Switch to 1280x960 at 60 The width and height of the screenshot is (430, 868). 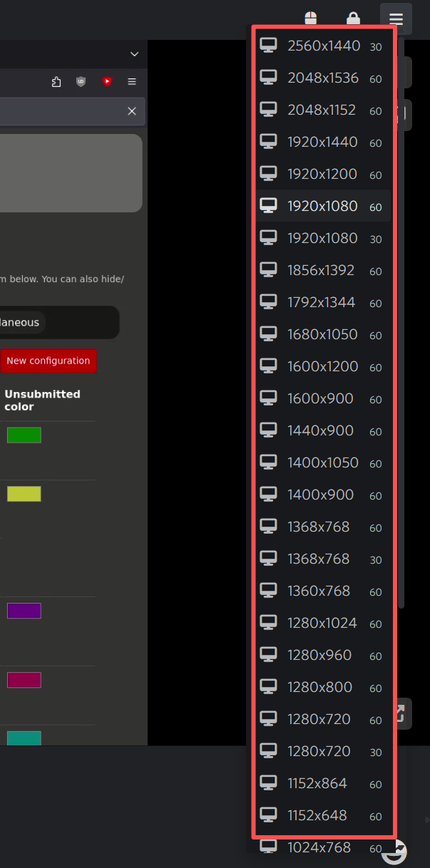(x=323, y=656)
